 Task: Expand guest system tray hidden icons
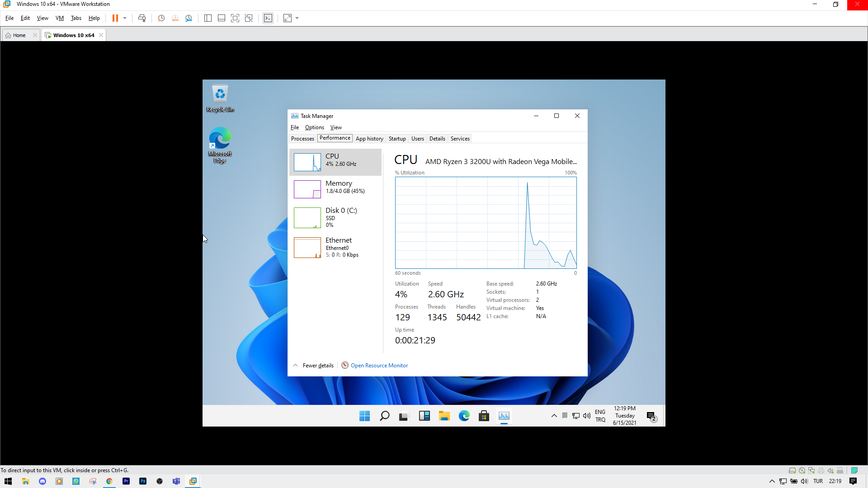tap(554, 416)
